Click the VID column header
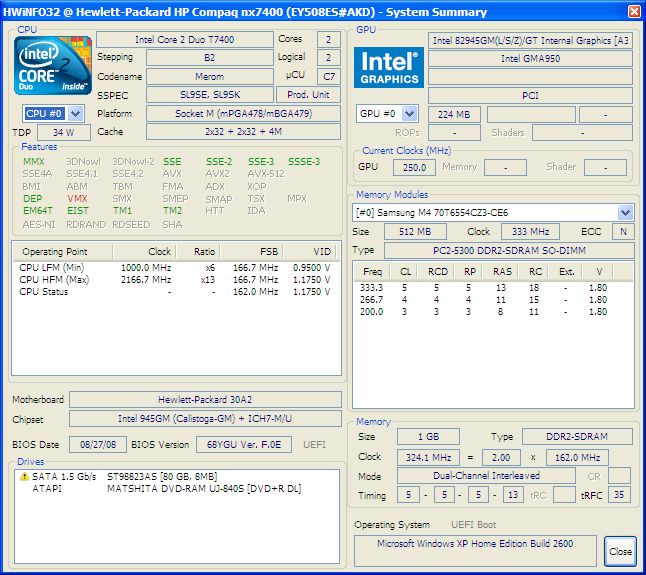This screenshot has height=575, width=646. [x=309, y=252]
